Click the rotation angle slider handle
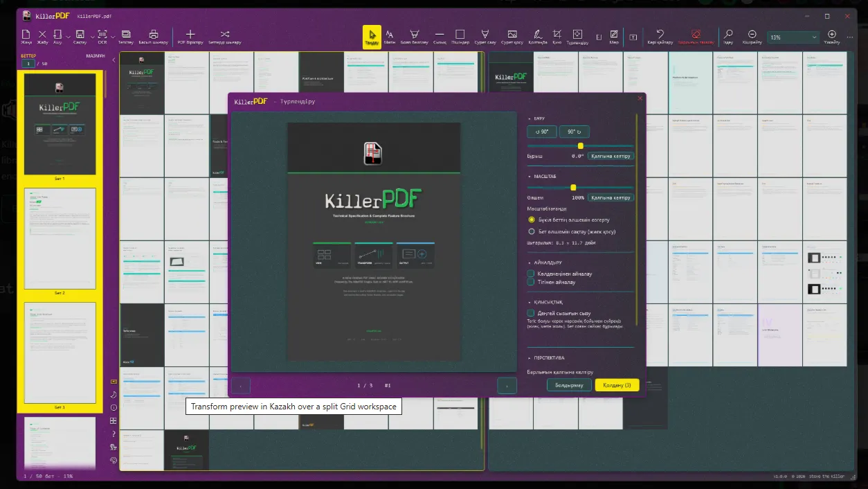The image size is (868, 489). click(580, 145)
